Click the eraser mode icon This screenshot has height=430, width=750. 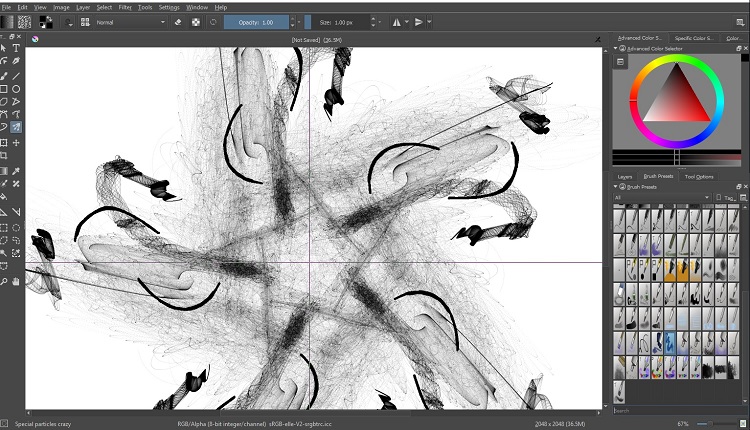pyautogui.click(x=177, y=21)
